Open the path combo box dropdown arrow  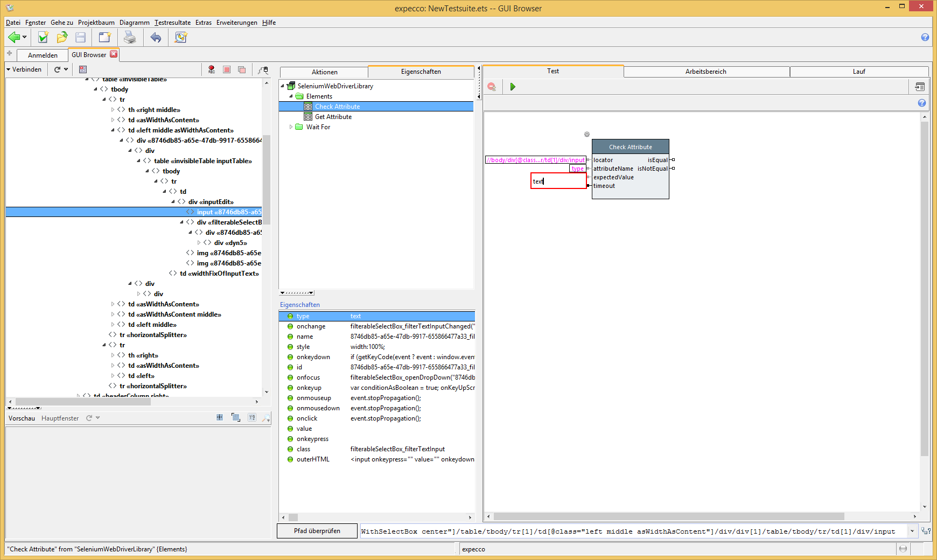click(912, 531)
